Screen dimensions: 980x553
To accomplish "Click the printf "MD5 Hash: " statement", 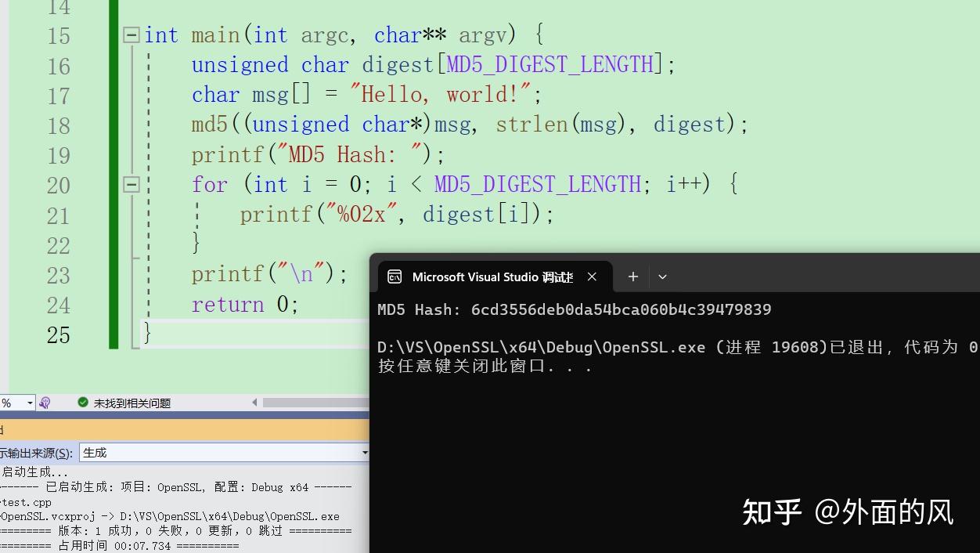I will (318, 154).
